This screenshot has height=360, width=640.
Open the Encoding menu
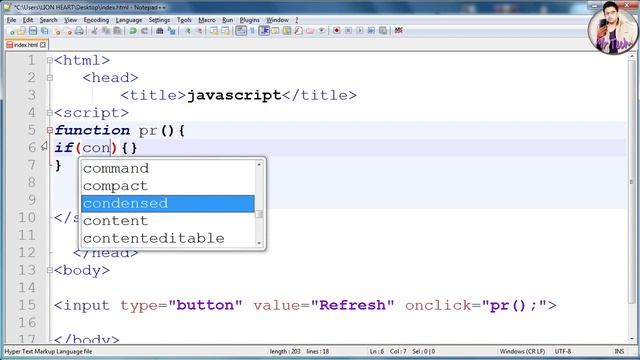(x=96, y=20)
